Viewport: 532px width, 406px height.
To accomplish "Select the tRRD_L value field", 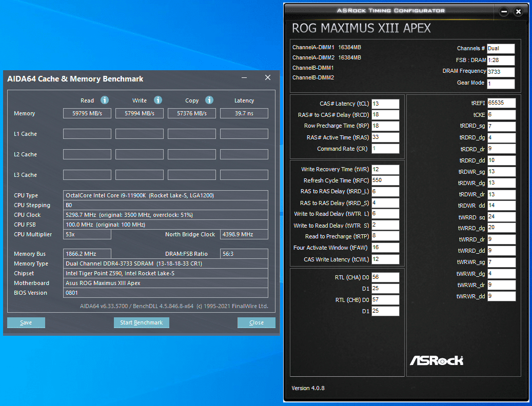I will pos(385,192).
